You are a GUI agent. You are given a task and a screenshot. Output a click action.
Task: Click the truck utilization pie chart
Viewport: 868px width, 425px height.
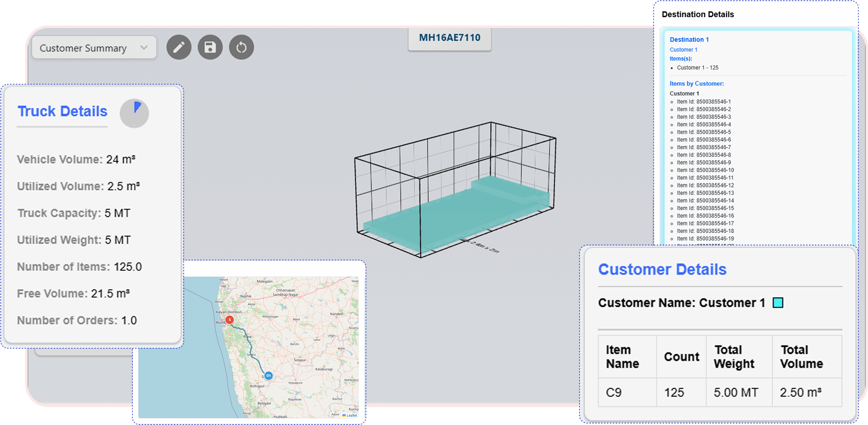coord(134,113)
